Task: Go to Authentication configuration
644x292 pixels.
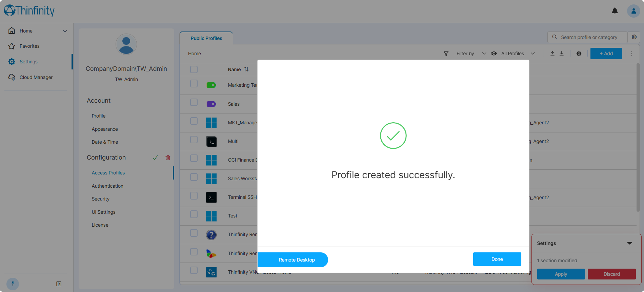Action: pos(107,186)
